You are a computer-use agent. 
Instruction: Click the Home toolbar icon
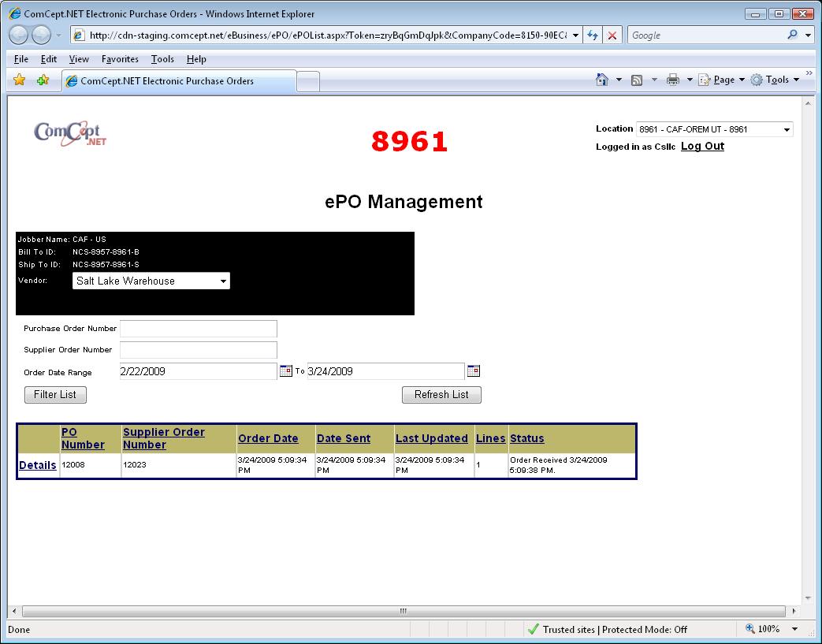coord(602,80)
